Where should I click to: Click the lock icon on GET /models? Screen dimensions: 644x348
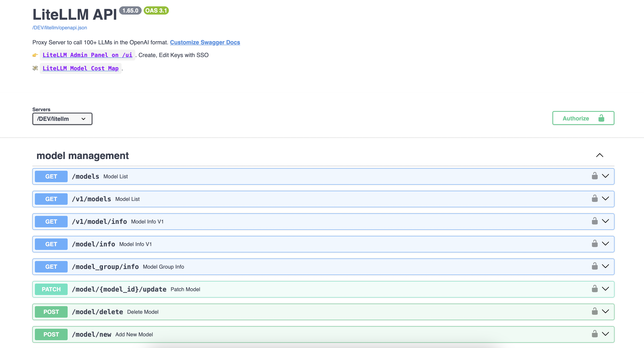[x=594, y=176]
